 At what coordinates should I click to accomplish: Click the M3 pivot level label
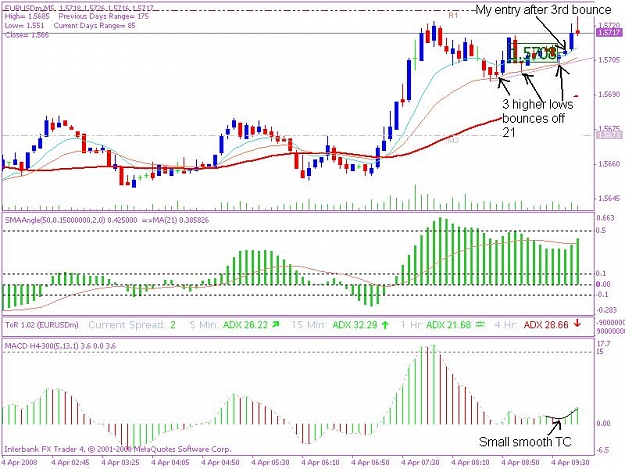pos(453,140)
